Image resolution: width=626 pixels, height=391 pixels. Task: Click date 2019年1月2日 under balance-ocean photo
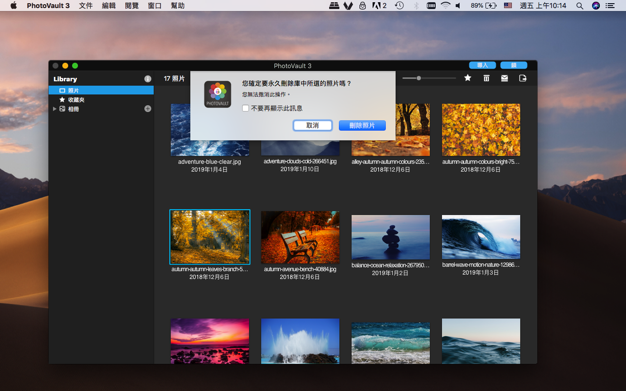point(390,273)
